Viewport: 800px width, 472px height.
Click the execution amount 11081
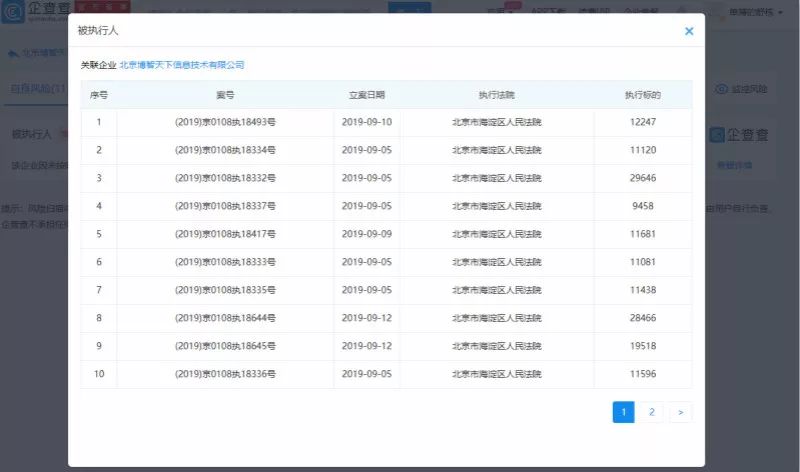point(643,262)
